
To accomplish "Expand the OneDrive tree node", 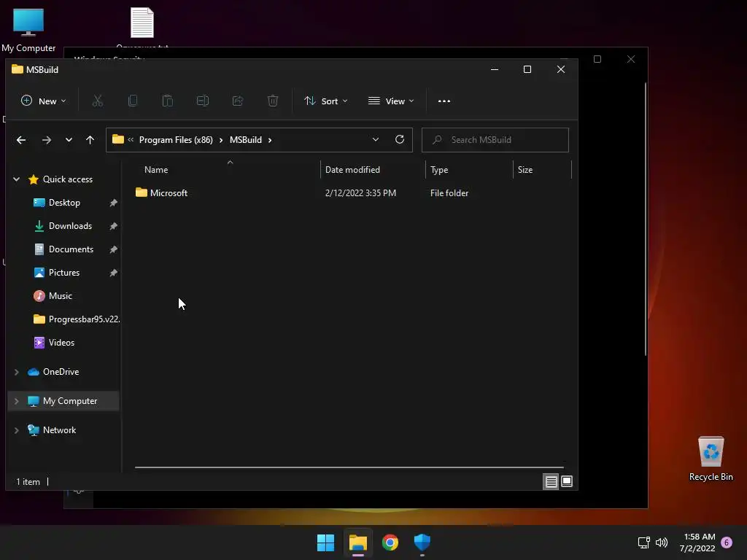I will click(x=16, y=372).
